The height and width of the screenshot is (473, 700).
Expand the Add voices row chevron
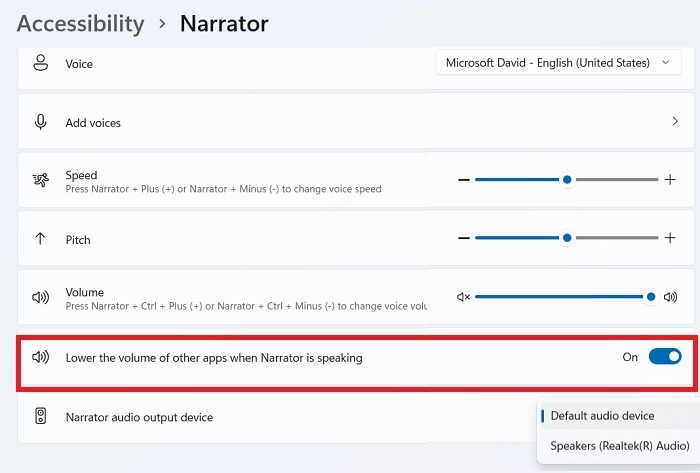[673, 122]
